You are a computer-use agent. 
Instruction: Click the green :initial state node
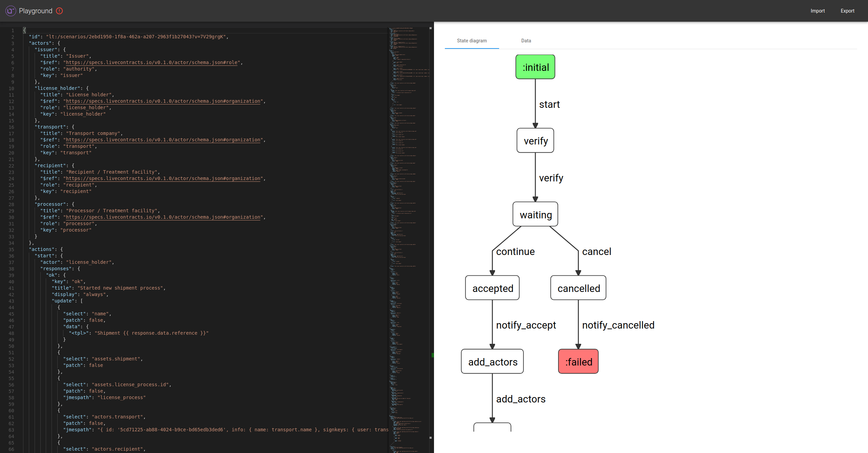(x=535, y=66)
